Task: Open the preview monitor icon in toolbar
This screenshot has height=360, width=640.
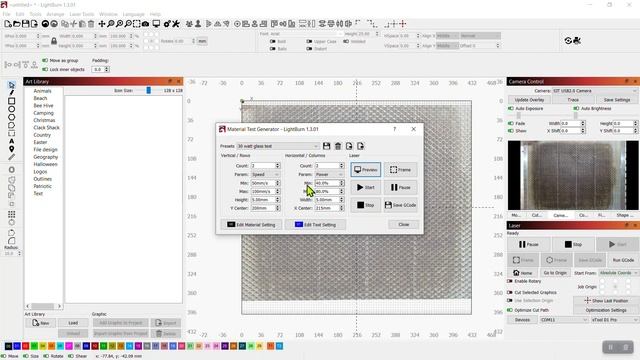Action: (x=156, y=24)
